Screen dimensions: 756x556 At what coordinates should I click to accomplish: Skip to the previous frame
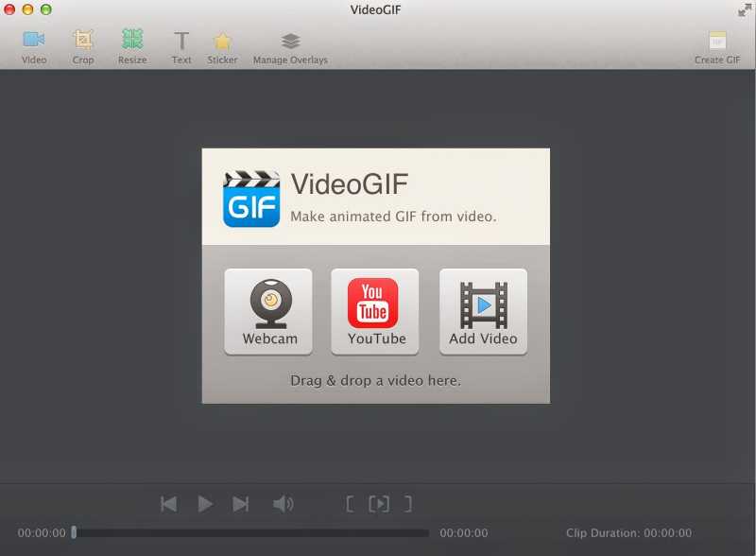(x=168, y=503)
